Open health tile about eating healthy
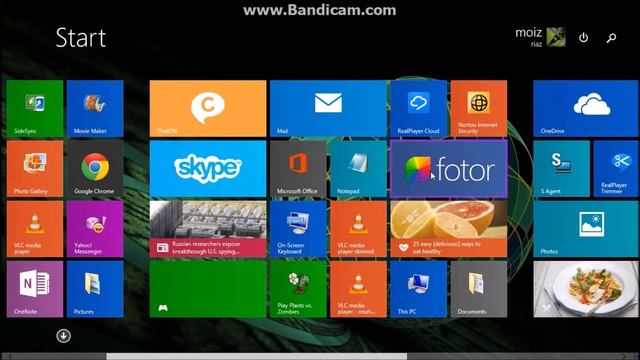Screen dimensions: 640x360 [449, 229]
